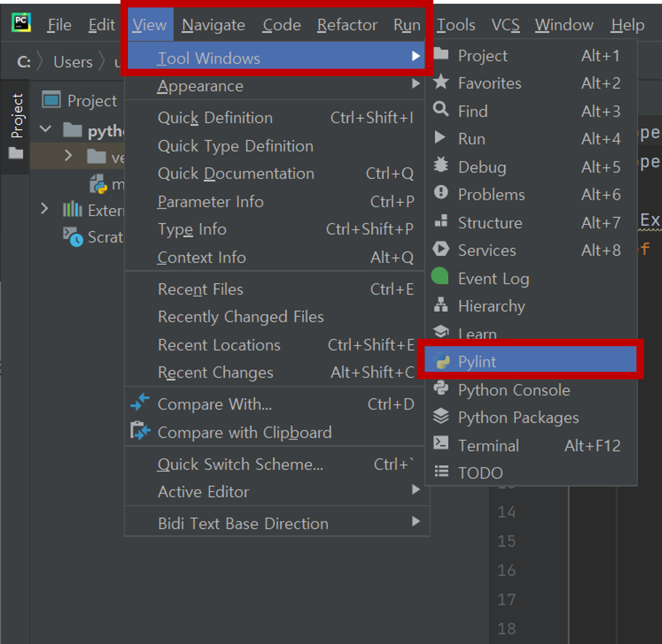Click the Project vertical side tab label
This screenshot has width=662, height=644.
[x=17, y=116]
